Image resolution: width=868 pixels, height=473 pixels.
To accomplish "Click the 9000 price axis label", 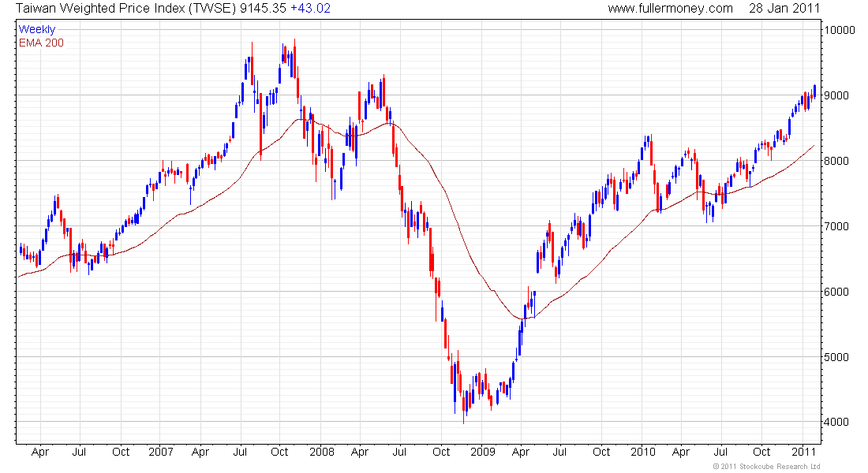I will (836, 95).
